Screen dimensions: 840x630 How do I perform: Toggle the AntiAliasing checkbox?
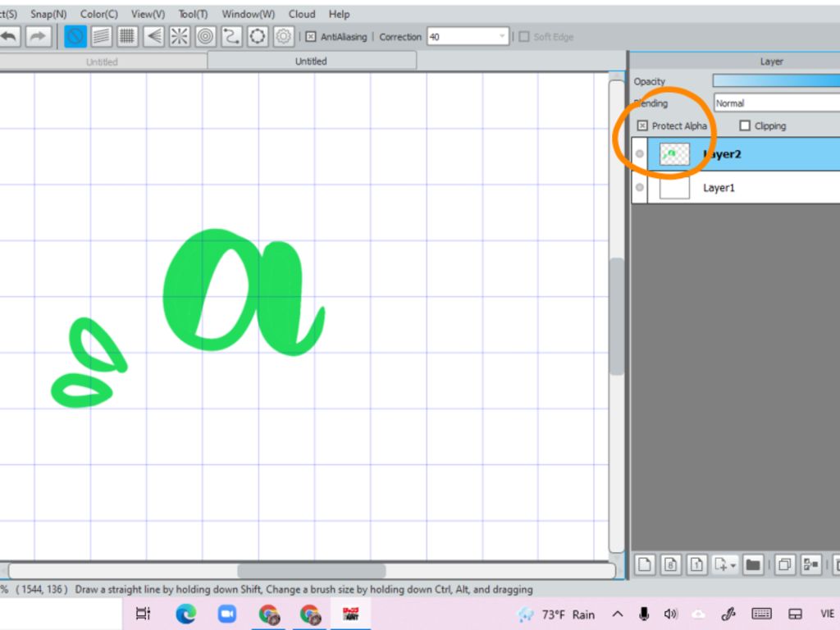point(311,37)
